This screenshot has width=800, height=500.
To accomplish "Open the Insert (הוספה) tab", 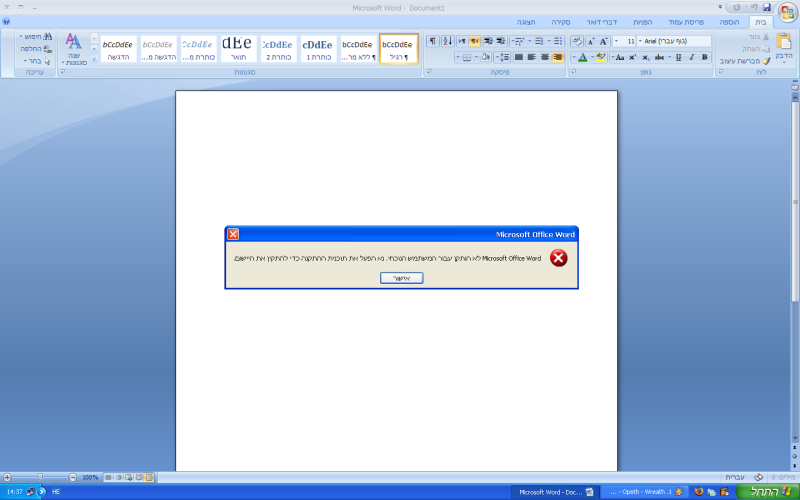I will pos(729,22).
